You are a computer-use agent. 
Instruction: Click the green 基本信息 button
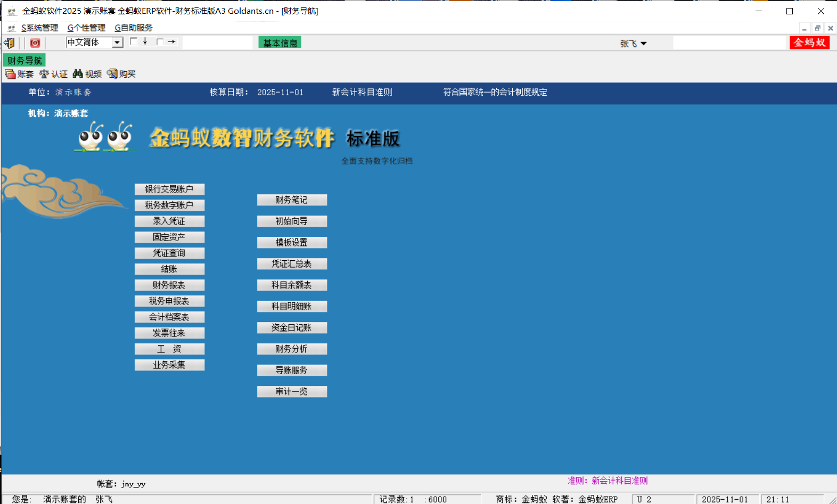(280, 43)
